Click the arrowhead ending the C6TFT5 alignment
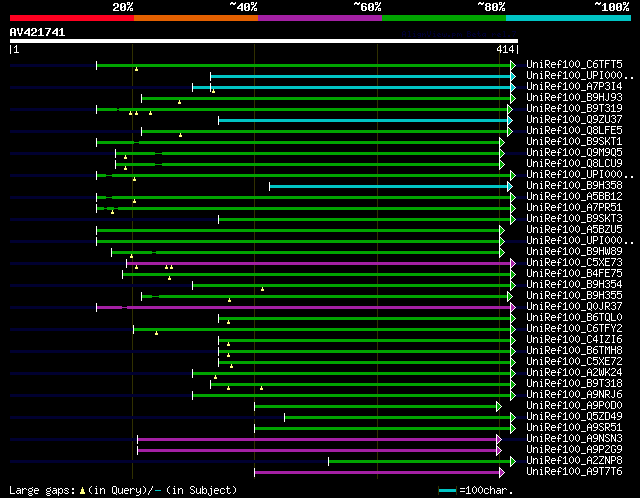The image size is (640, 498). point(513,65)
